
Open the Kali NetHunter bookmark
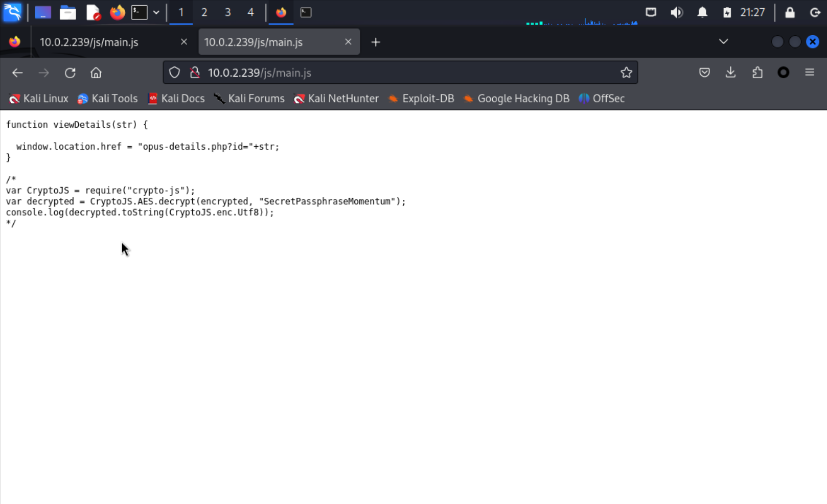coord(336,99)
